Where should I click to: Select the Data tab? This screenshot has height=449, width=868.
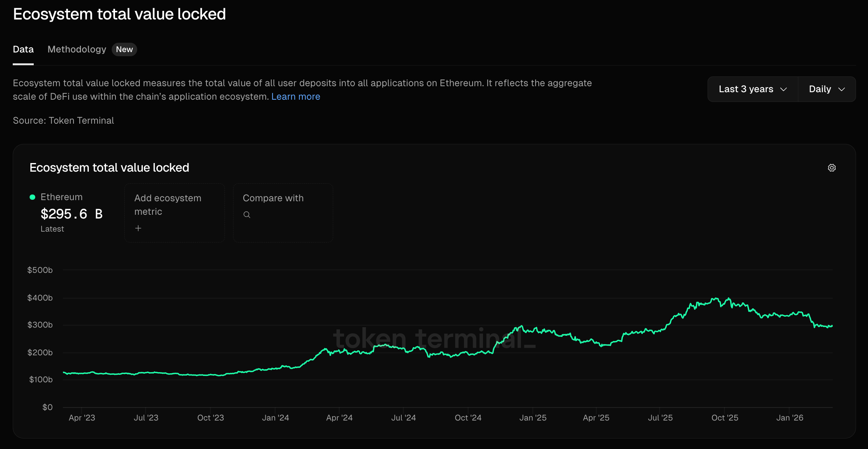coord(23,49)
